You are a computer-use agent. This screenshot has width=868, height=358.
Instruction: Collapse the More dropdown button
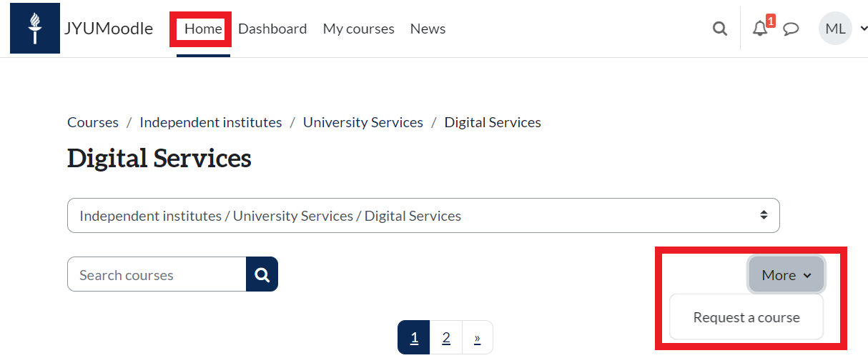coord(786,275)
